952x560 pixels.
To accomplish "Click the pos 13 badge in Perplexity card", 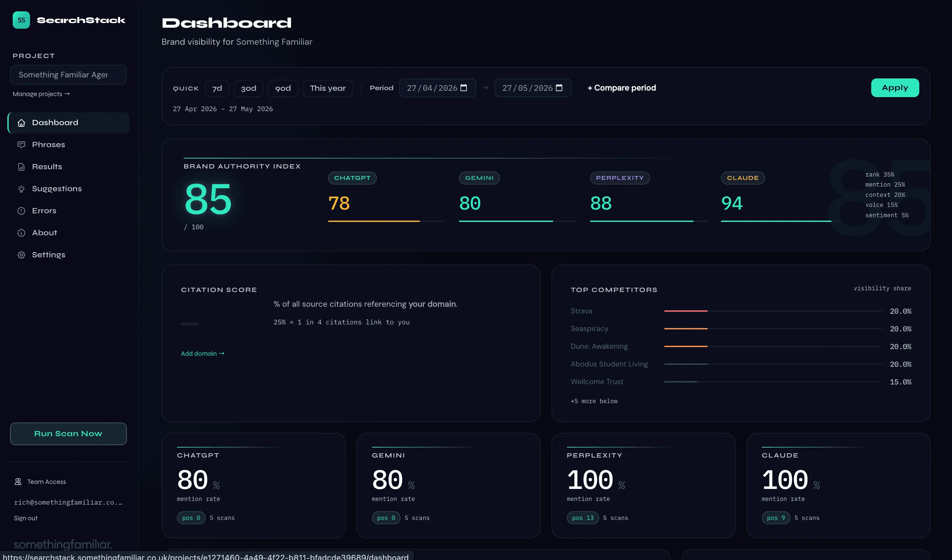I will (x=582, y=518).
